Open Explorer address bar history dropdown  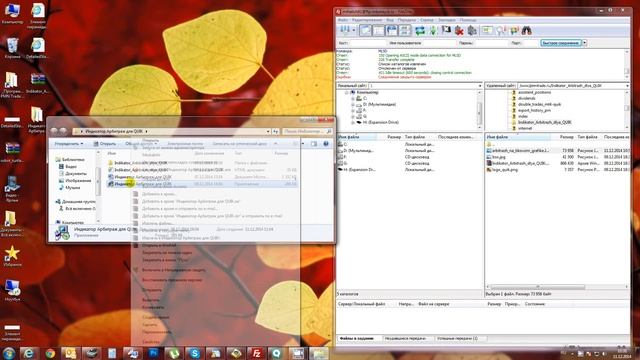click(x=268, y=131)
